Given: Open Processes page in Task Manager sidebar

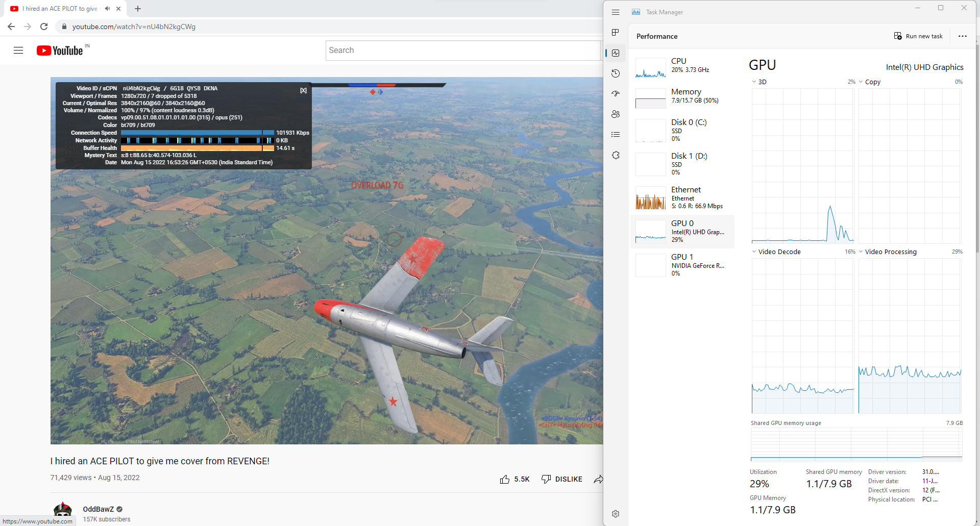Looking at the screenshot, I should click(616, 33).
